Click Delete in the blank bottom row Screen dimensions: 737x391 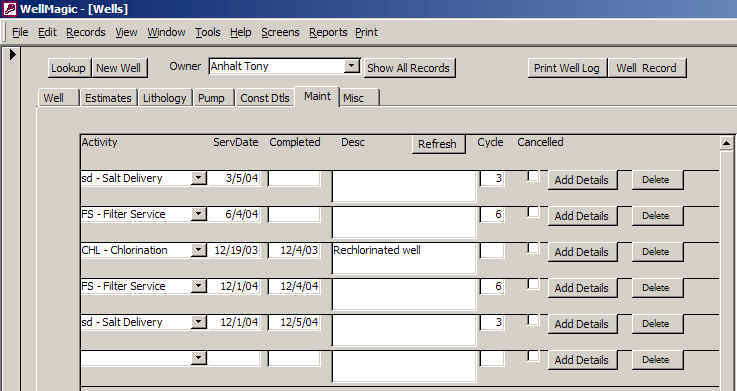tap(657, 360)
